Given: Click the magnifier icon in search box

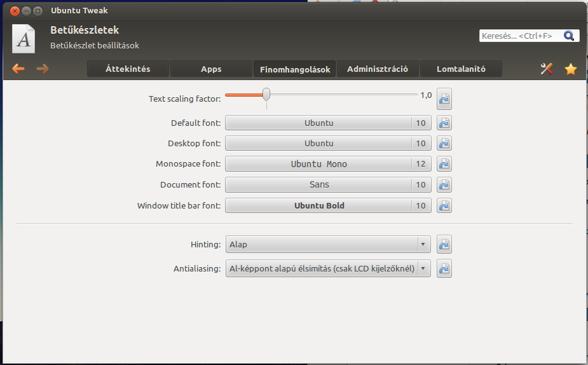Looking at the screenshot, I should pyautogui.click(x=569, y=36).
